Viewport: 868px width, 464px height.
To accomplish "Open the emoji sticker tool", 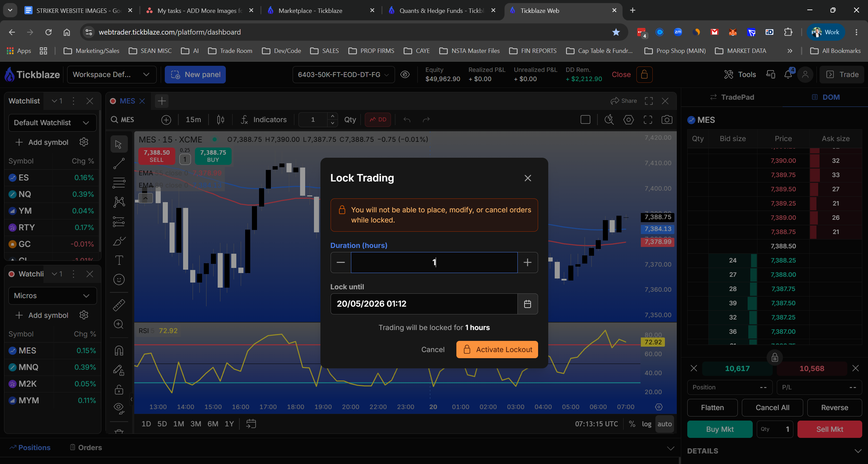I will click(119, 279).
